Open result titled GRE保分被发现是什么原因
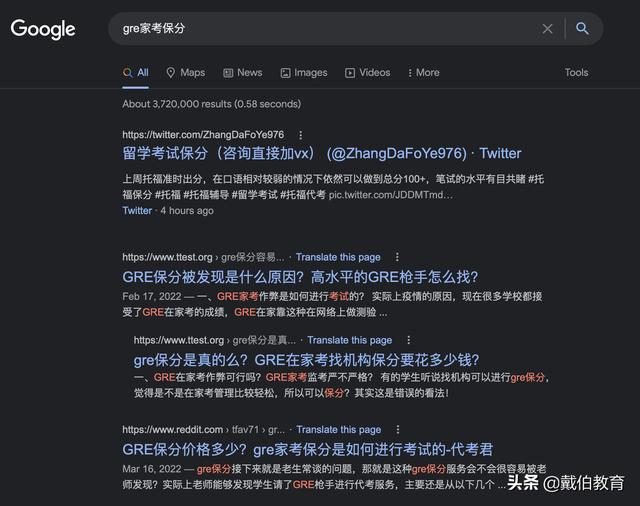The height and width of the screenshot is (506, 640). [x=300, y=277]
